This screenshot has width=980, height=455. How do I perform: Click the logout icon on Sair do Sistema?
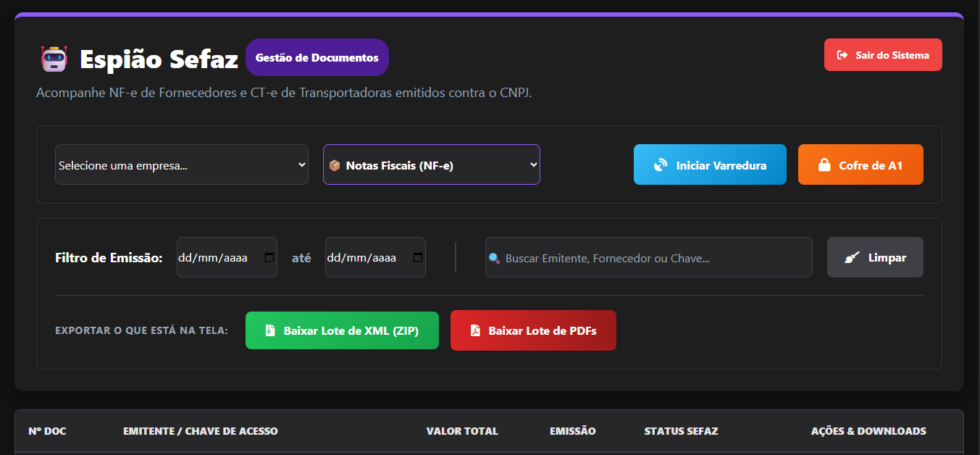pos(842,55)
